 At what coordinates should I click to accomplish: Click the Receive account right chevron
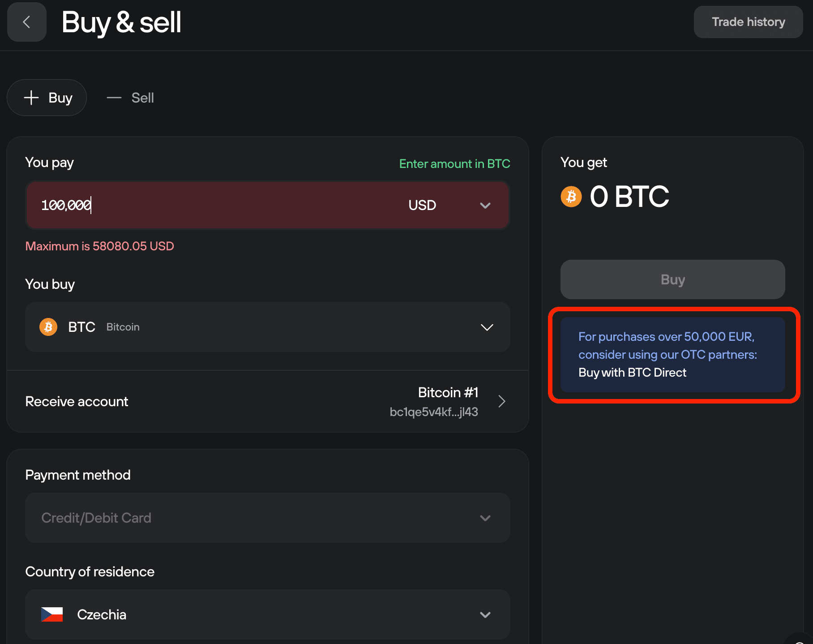[x=502, y=401]
